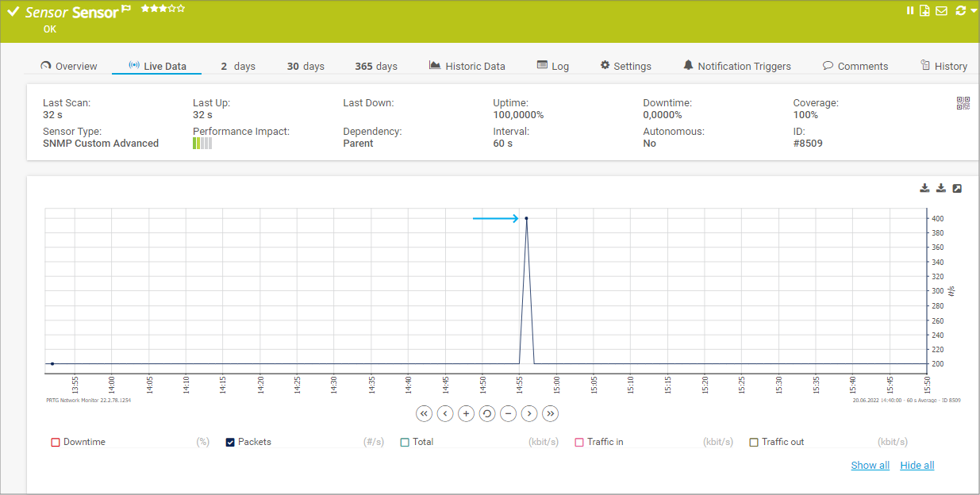Open the graph in a new window
Viewport: 980px width, 495px height.
(x=957, y=188)
